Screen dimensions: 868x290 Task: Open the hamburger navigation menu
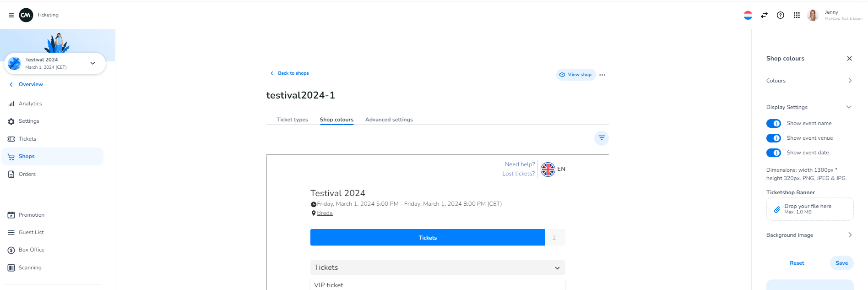click(11, 15)
